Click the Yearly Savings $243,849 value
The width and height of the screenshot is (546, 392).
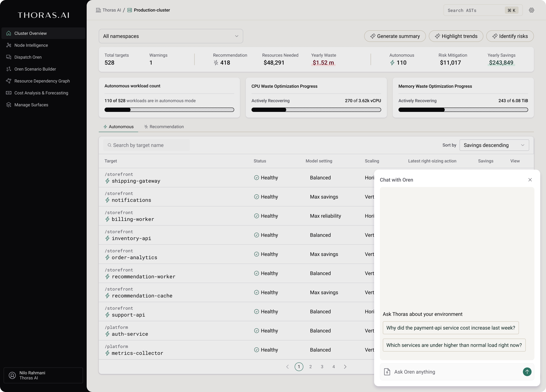(501, 63)
